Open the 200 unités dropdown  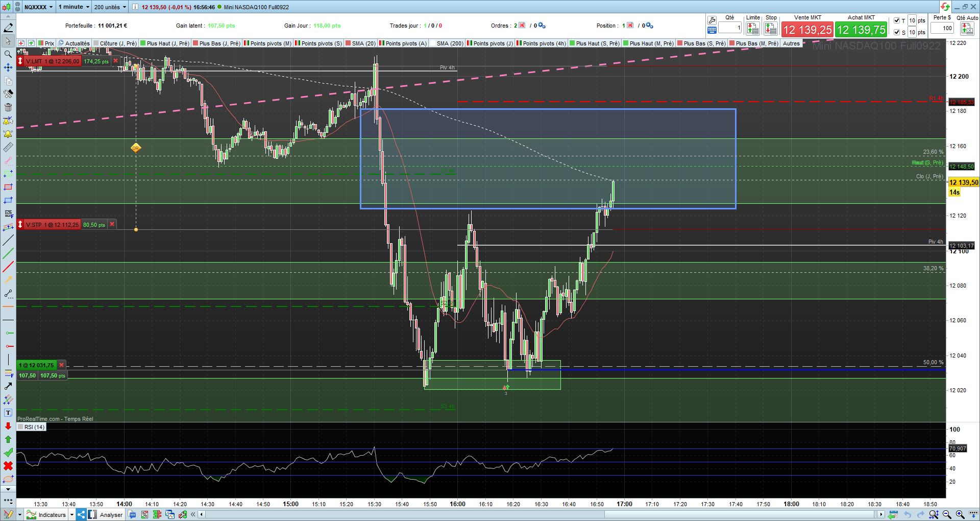coord(110,7)
